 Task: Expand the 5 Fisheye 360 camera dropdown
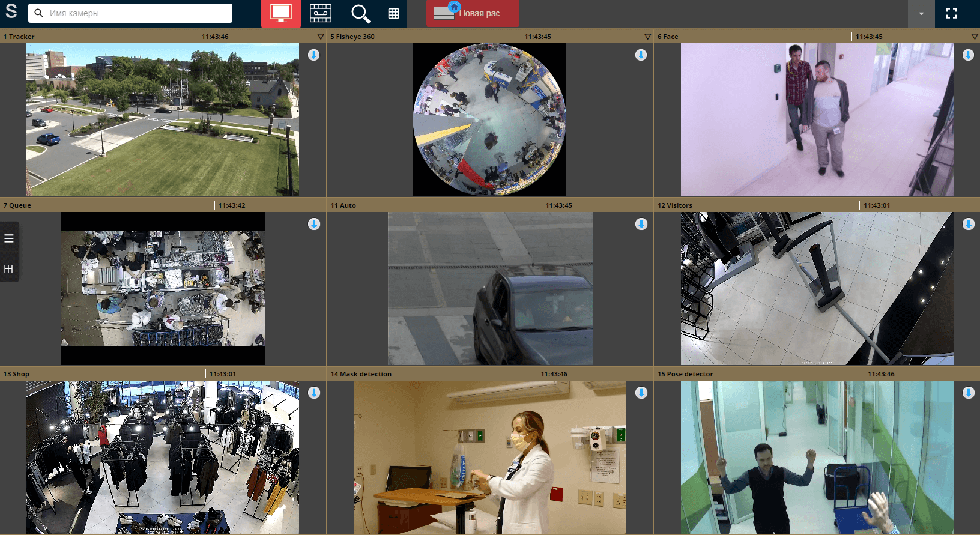click(x=647, y=37)
